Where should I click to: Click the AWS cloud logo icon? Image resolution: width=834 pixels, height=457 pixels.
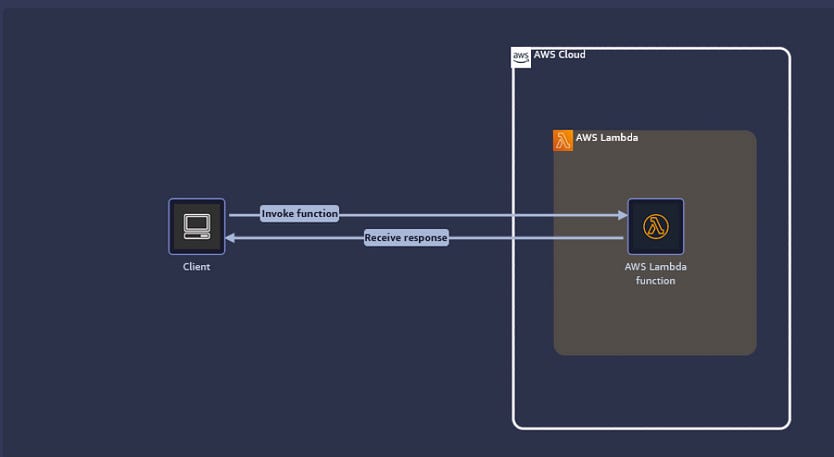point(521,57)
